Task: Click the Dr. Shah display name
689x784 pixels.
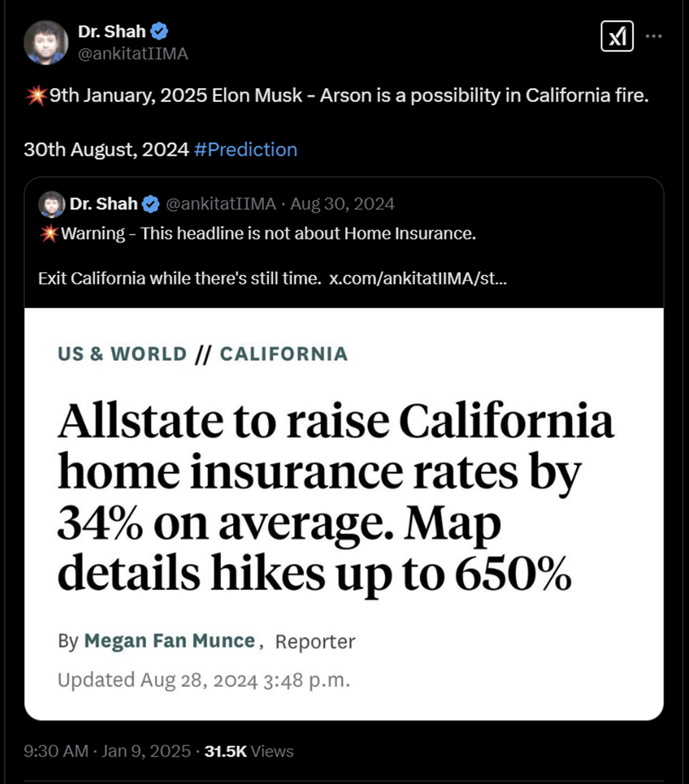Action: [x=111, y=31]
